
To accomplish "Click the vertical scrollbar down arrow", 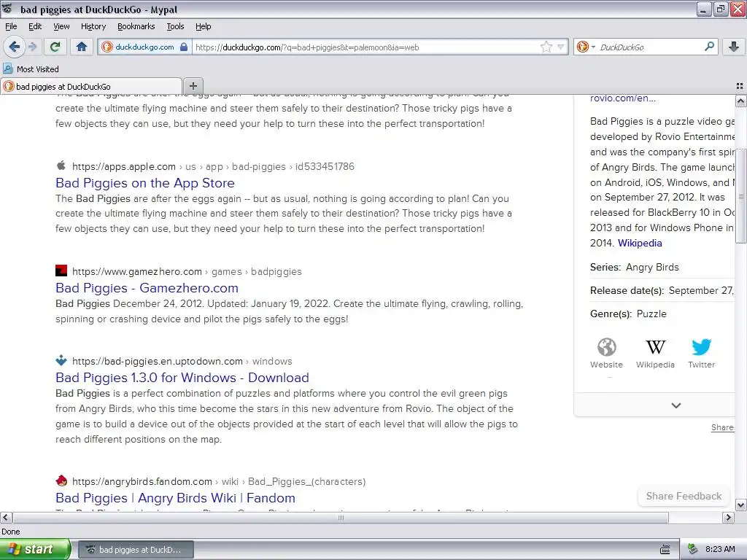I will pos(740,505).
